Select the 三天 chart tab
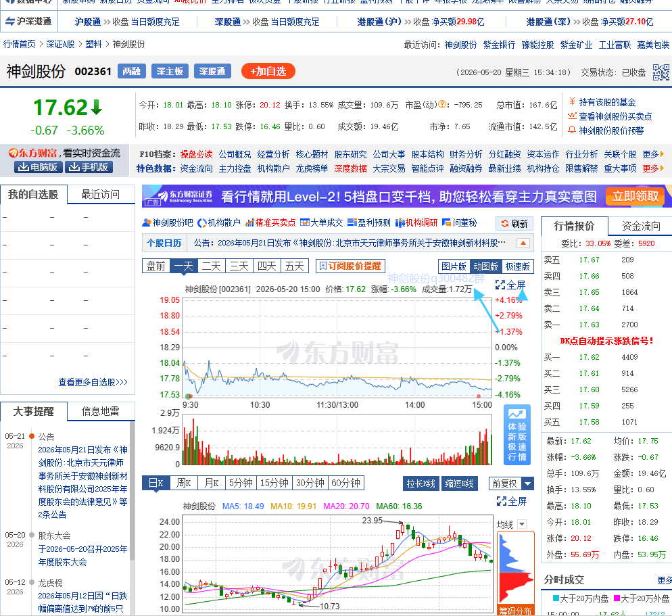 coord(239,266)
